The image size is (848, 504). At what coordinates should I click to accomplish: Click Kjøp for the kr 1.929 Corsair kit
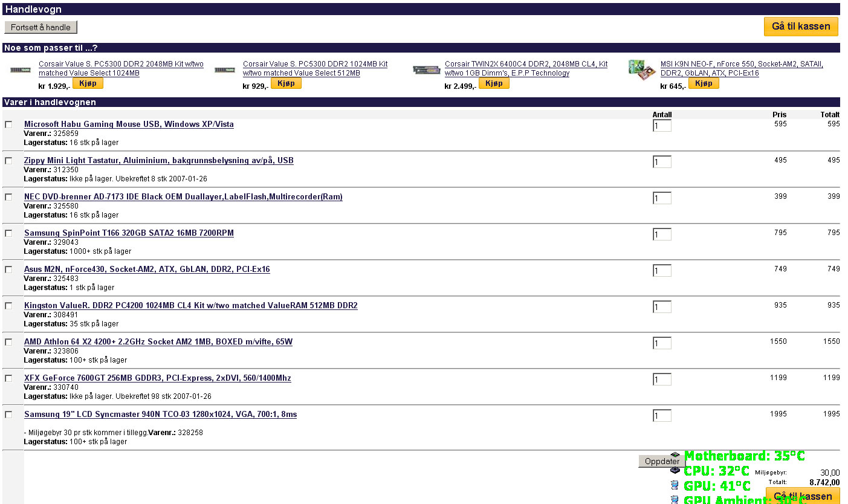(88, 83)
